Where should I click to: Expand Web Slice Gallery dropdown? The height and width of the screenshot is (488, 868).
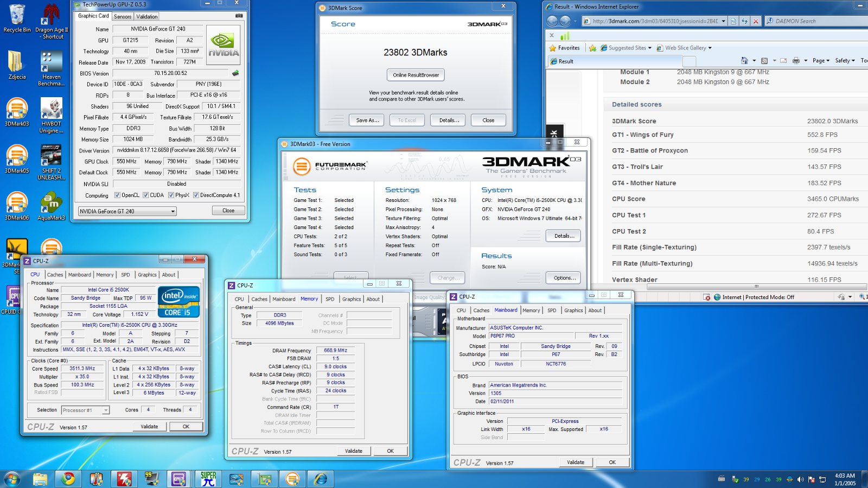pos(710,48)
